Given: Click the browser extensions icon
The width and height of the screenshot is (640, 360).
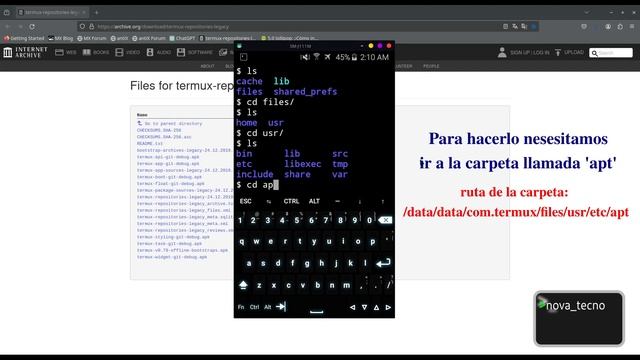Looking at the screenshot, I should pos(620,27).
